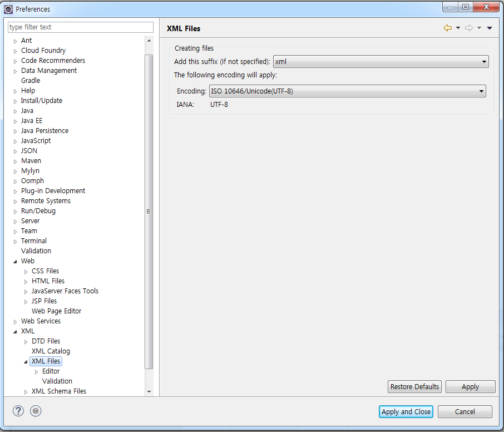Collapse the XML Files node
The width and height of the screenshot is (504, 432).
click(26, 362)
